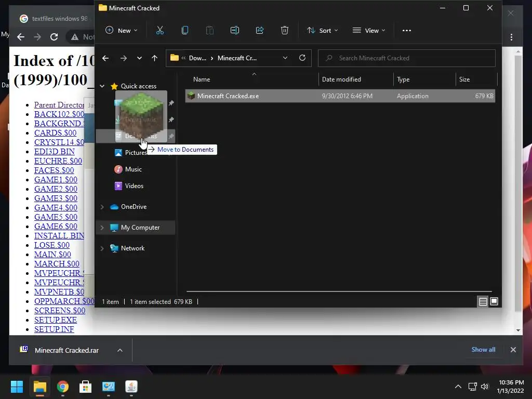Image resolution: width=532 pixels, height=399 pixels.
Task: Expand the address bar history dropdown
Action: tap(285, 58)
